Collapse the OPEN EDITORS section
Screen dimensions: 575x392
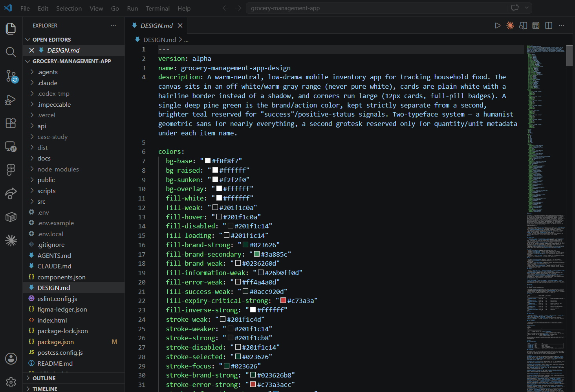pos(51,40)
